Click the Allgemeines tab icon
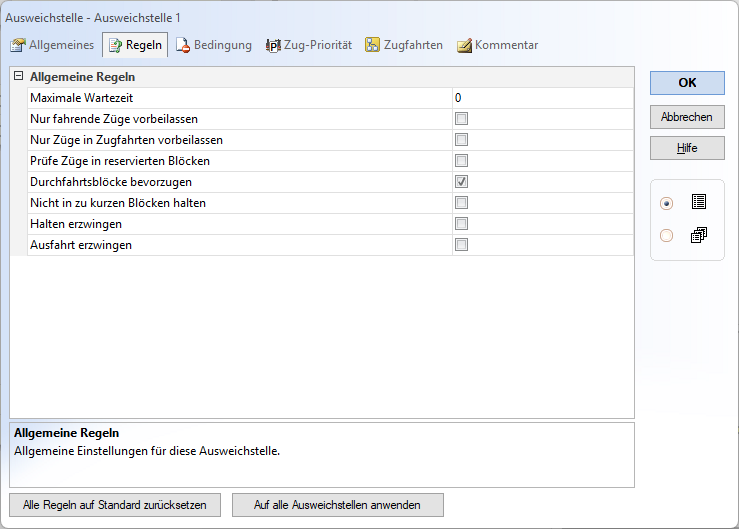The height and width of the screenshot is (529, 739). [x=18, y=45]
